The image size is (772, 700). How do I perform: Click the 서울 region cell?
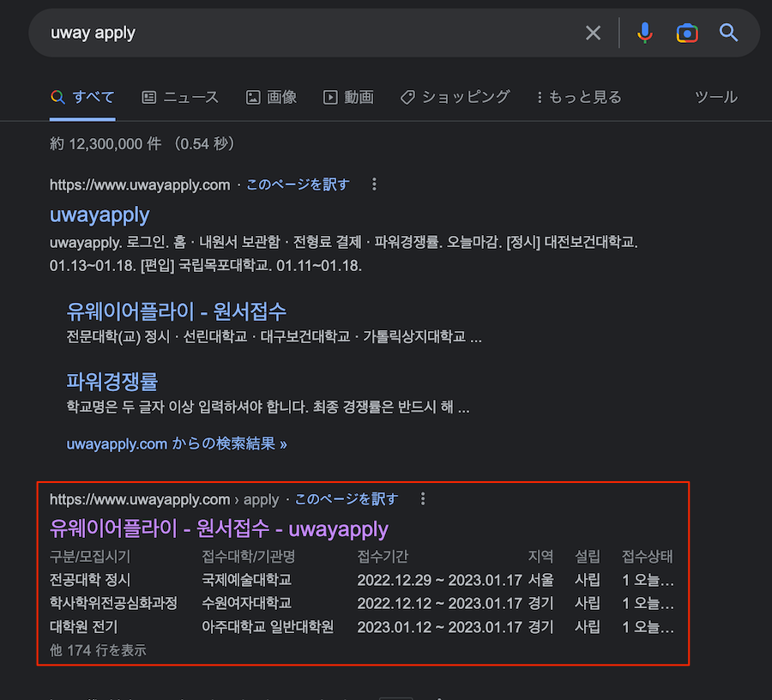point(540,580)
